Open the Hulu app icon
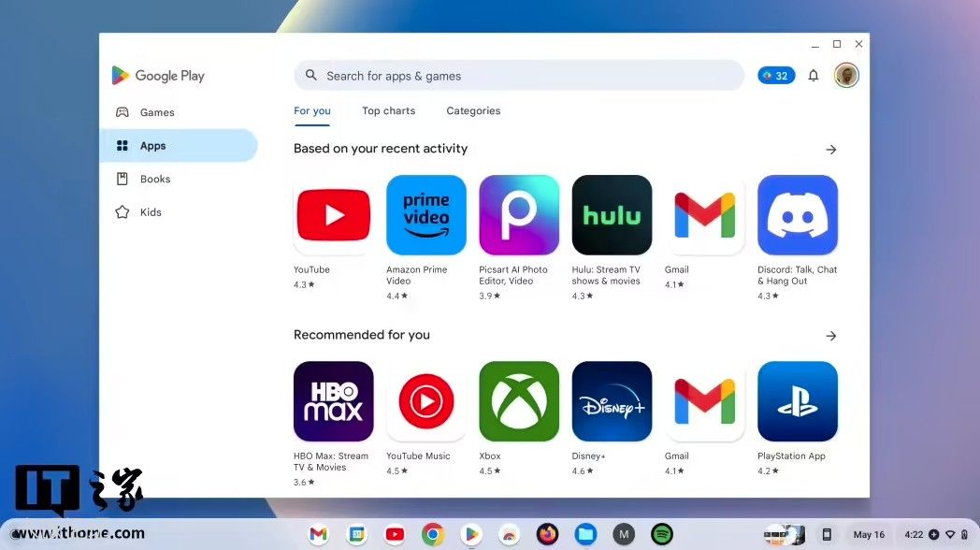 point(612,215)
